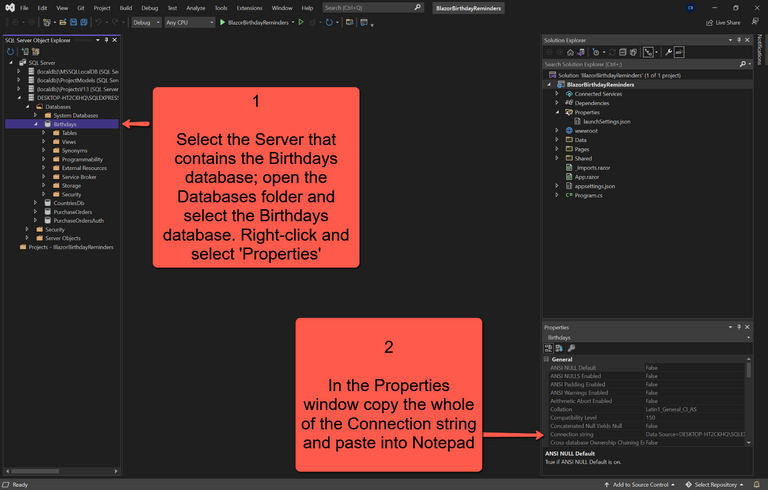Click the Collapse All icon in Solution Explorer
This screenshot has height=490, width=768.
click(x=622, y=51)
